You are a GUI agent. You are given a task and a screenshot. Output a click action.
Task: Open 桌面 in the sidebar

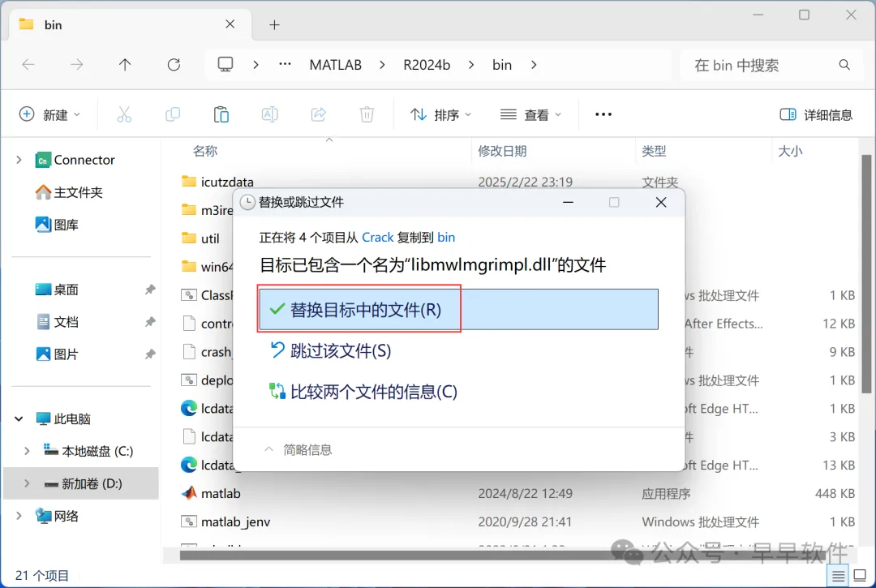point(57,290)
